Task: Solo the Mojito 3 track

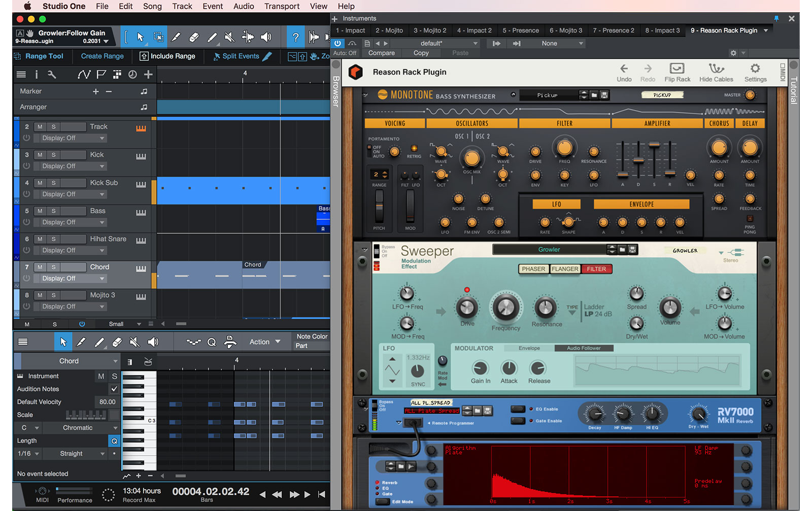Action: (53, 295)
